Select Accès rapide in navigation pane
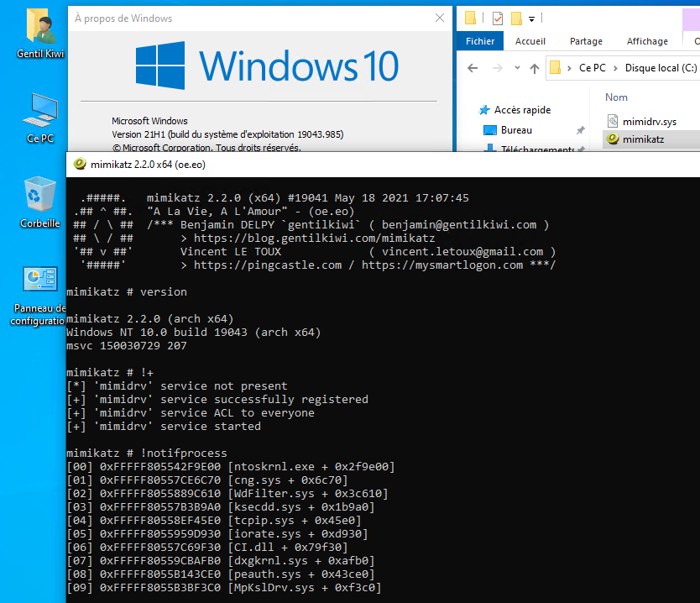This screenshot has width=700, height=603. point(522,110)
